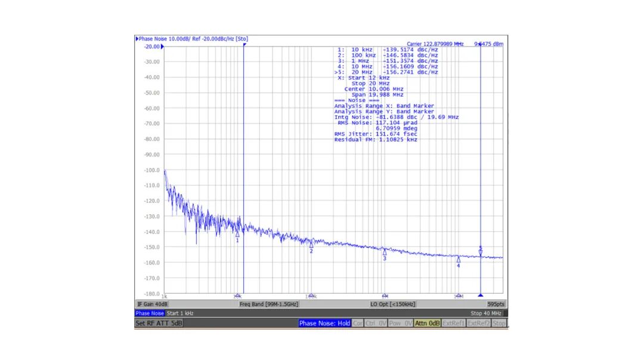Click the X: Start 12 kHz line
This screenshot has height=363, width=644.
364,78
